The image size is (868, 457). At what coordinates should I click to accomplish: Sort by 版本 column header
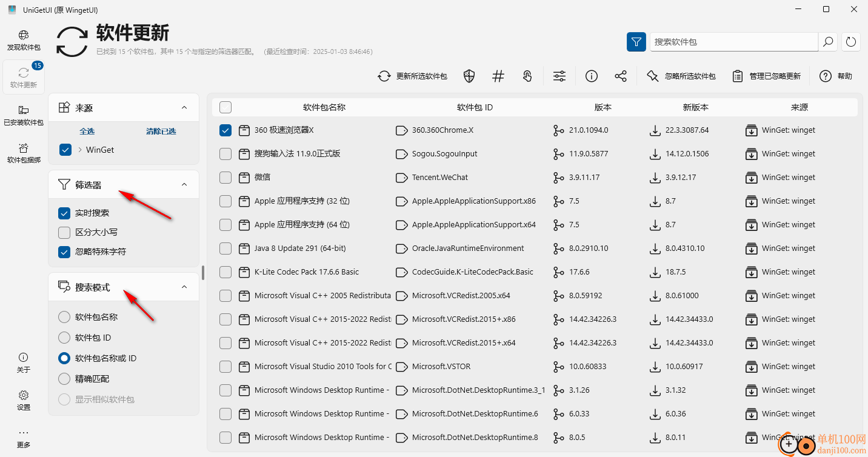tap(603, 107)
